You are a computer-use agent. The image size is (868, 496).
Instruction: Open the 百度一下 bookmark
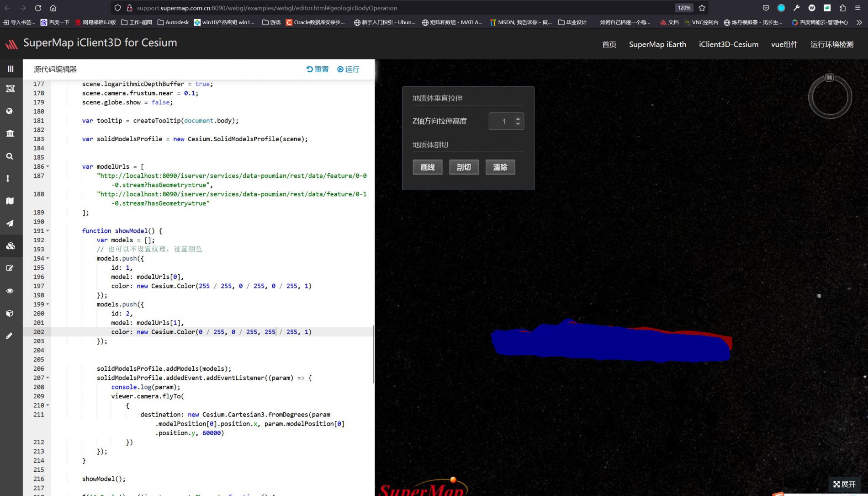pyautogui.click(x=55, y=22)
